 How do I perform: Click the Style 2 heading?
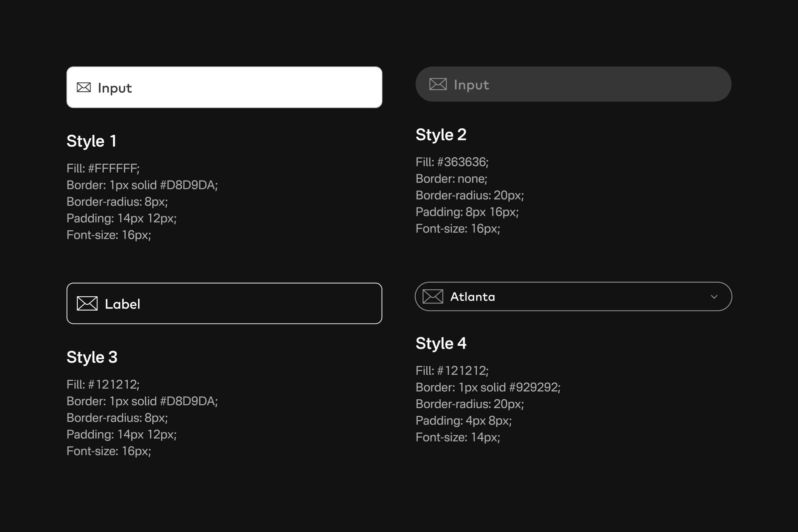click(441, 135)
